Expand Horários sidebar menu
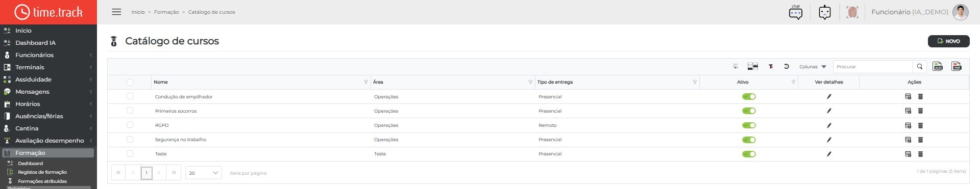Screen dimensions: 980x189 48,104
